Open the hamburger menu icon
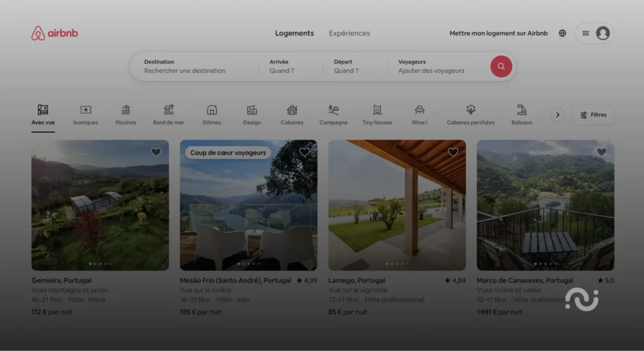 [586, 33]
